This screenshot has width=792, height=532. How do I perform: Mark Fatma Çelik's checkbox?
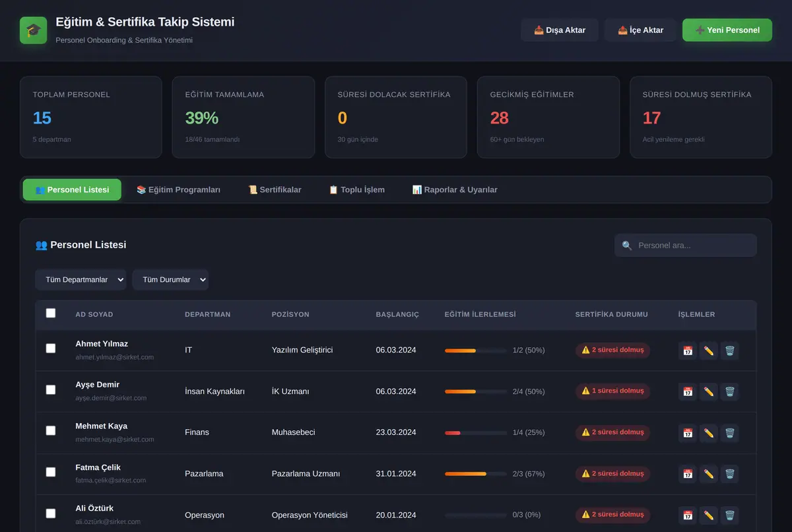click(51, 472)
